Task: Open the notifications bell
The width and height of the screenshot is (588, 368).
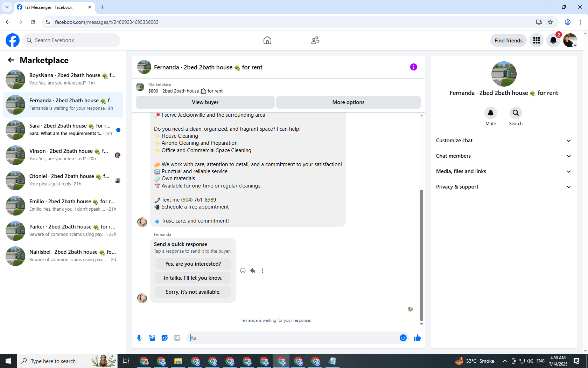Action: point(553,40)
